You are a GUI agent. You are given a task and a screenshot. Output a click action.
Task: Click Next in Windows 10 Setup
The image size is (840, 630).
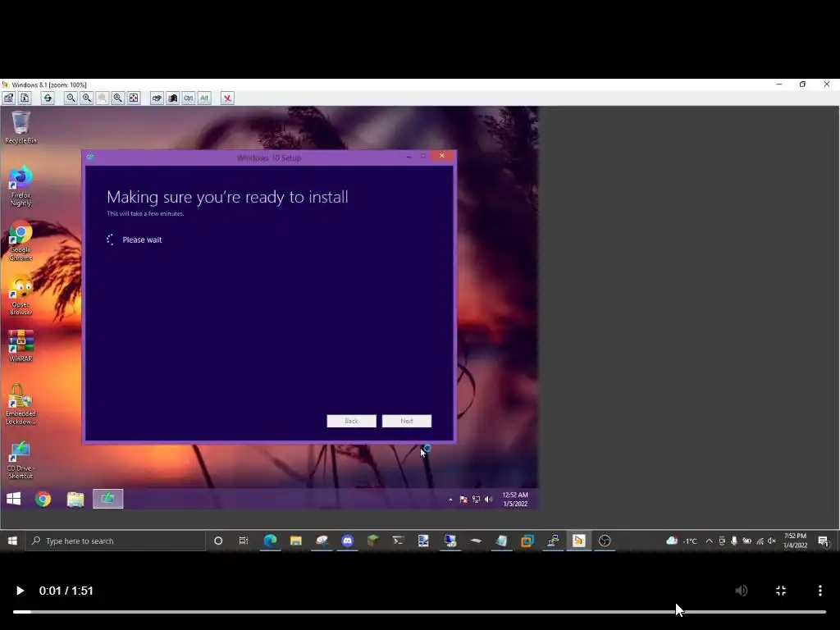point(407,421)
